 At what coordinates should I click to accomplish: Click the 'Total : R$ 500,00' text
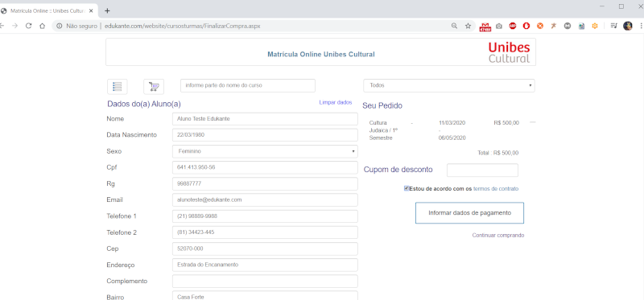(498, 153)
